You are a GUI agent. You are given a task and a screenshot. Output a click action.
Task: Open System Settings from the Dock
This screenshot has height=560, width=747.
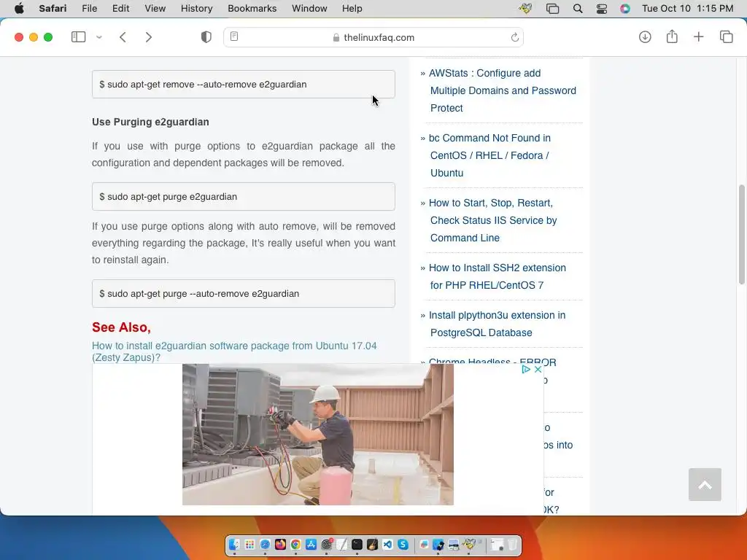pos(326,544)
